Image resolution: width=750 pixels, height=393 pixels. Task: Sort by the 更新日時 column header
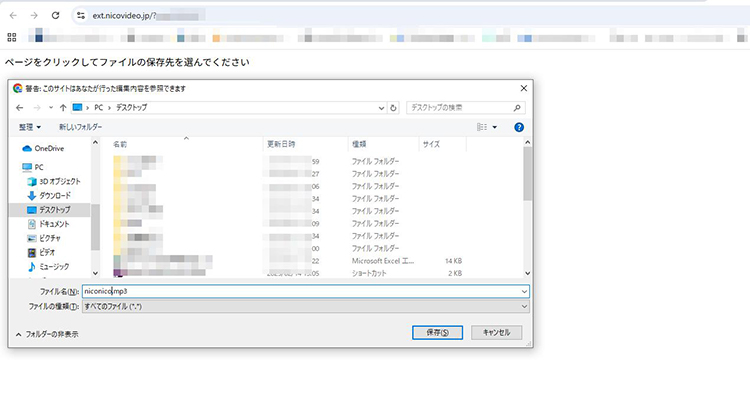[306, 144]
